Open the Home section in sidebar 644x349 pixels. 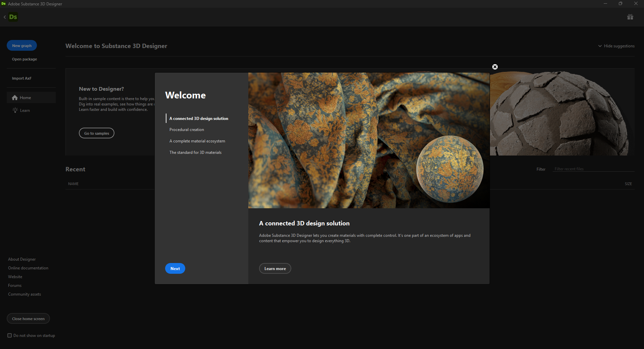tap(31, 98)
